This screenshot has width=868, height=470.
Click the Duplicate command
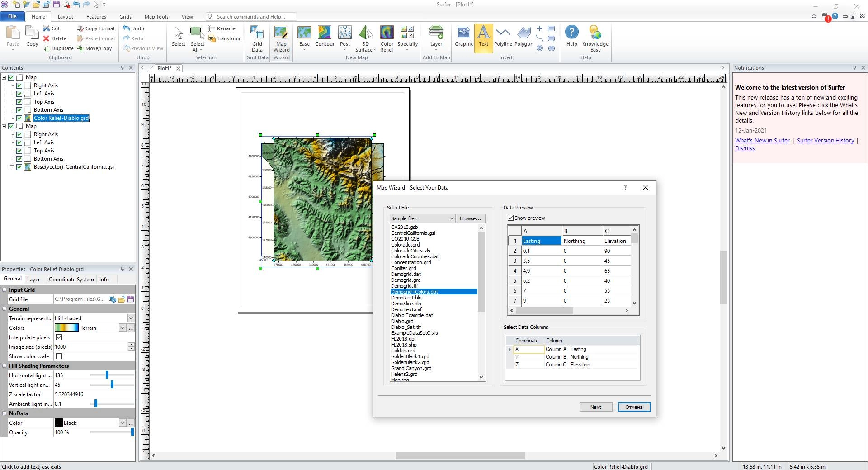(x=58, y=48)
